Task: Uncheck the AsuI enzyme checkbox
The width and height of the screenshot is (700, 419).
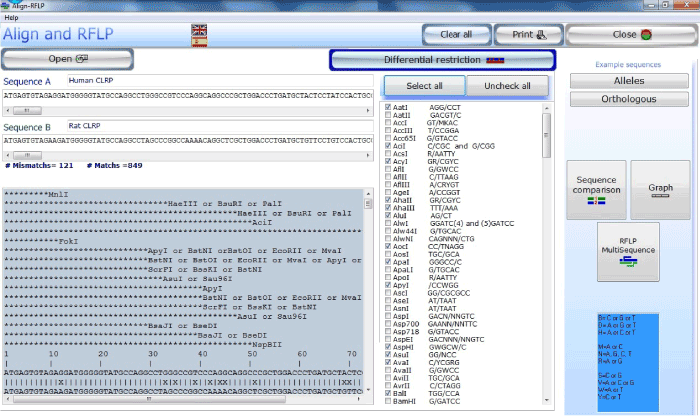Action: point(388,354)
